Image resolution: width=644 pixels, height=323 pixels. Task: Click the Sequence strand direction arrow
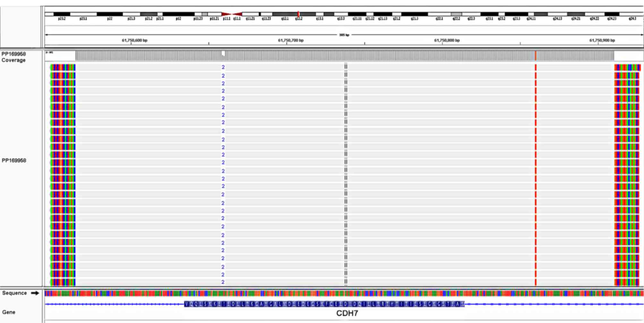pos(35,293)
